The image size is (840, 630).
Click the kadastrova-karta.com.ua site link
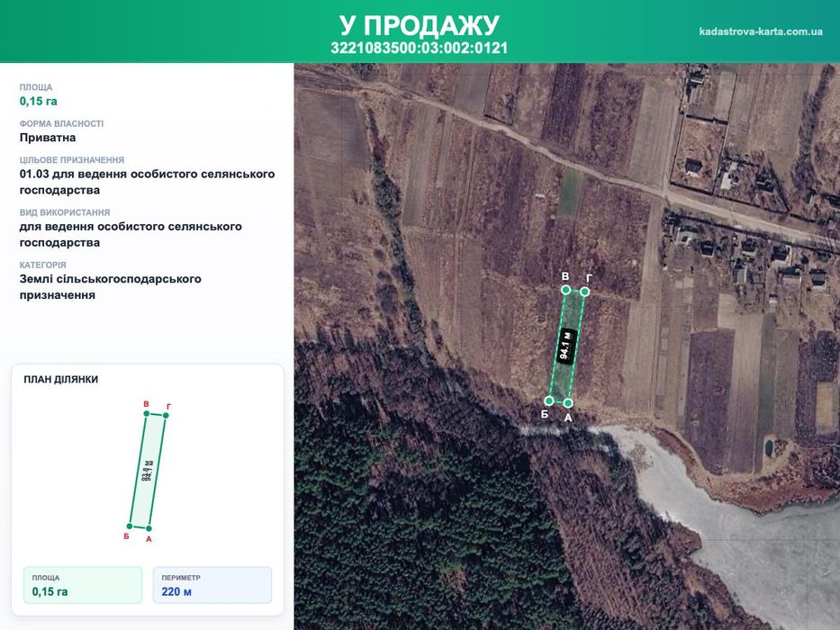click(761, 31)
